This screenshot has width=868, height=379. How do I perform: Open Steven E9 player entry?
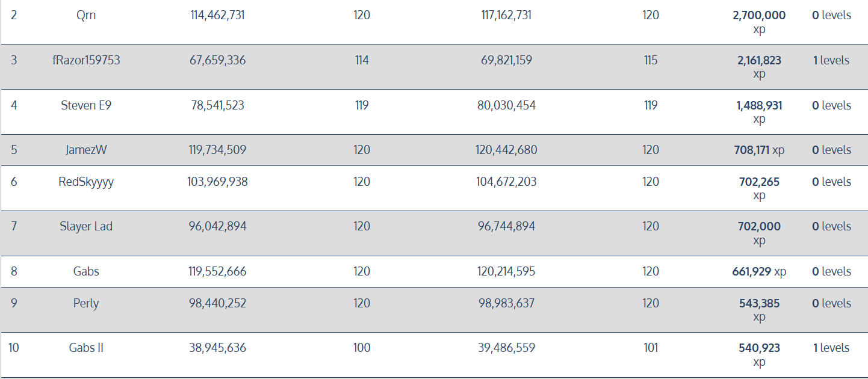(86, 105)
